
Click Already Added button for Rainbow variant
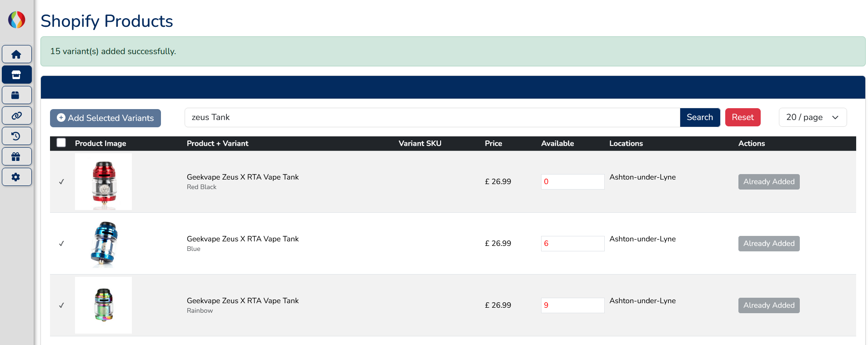tap(768, 305)
